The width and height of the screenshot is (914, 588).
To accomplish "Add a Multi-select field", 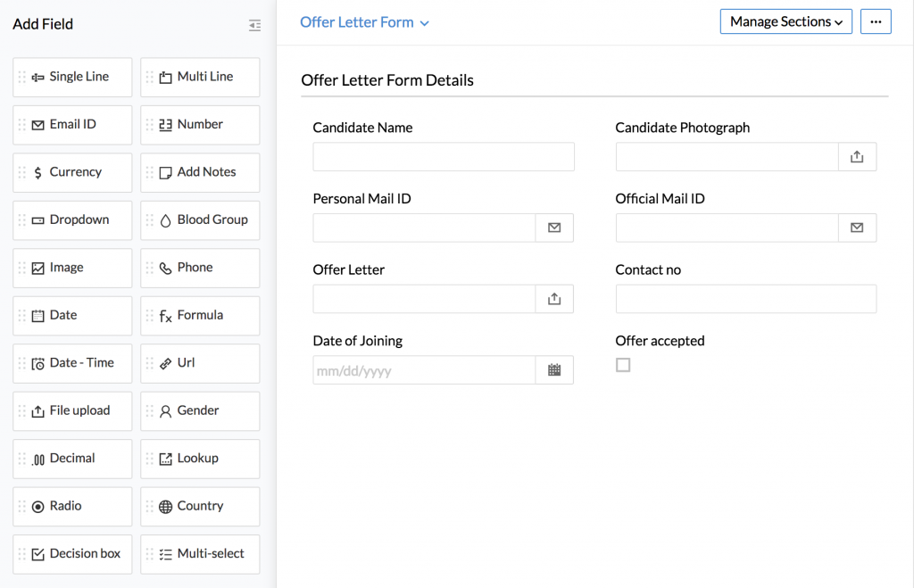I will click(200, 554).
